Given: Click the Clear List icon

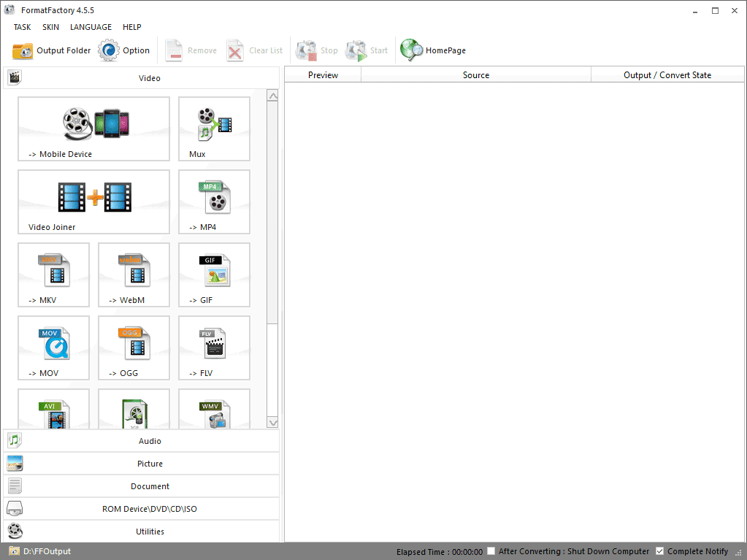Looking at the screenshot, I should (235, 50).
